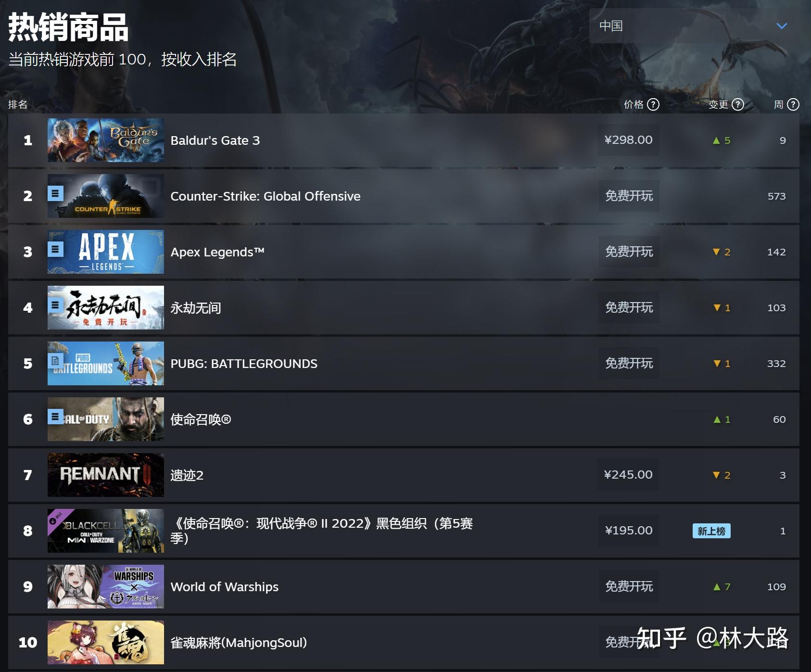811x672 pixels.
Task: Click 免费开玩 for World of Warships
Action: coord(629,586)
